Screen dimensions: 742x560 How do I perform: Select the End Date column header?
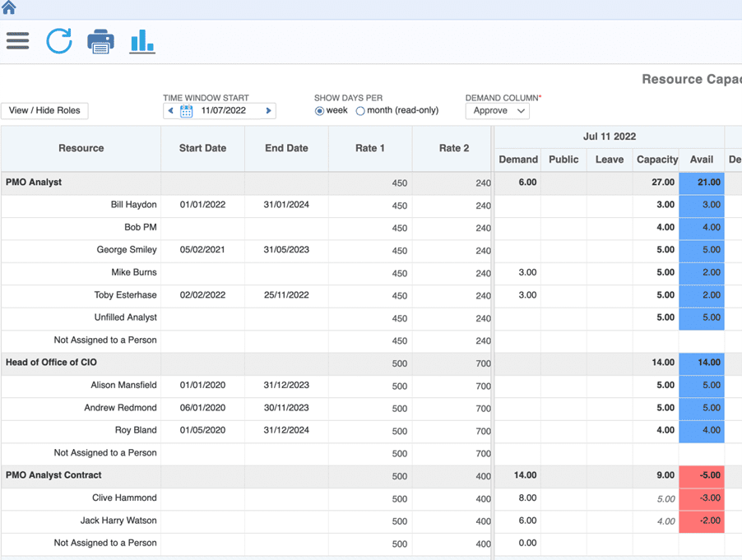coord(286,148)
